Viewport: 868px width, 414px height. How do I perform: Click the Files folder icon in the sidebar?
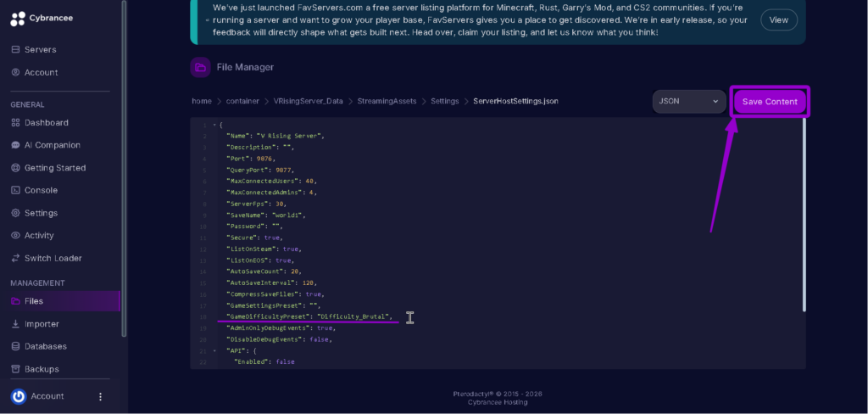[15, 301]
